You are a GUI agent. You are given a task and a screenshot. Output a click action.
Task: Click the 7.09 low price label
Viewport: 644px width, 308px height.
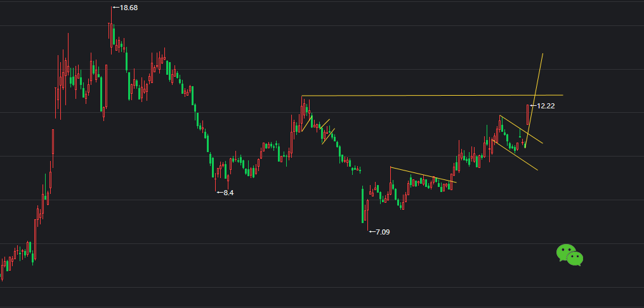pos(383,232)
